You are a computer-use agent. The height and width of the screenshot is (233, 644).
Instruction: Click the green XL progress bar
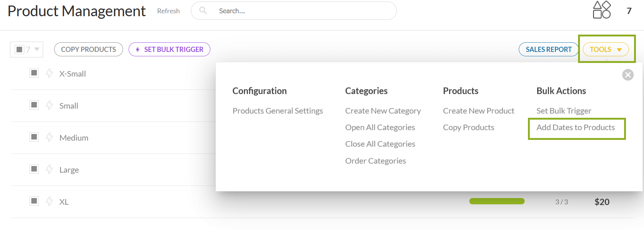497,201
